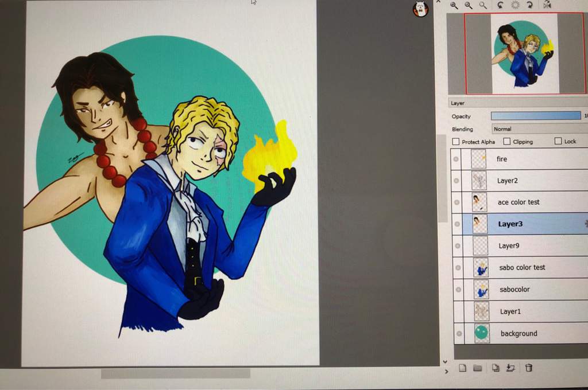
Task: Hide Layer3 using its visibility dot
Action: (457, 224)
